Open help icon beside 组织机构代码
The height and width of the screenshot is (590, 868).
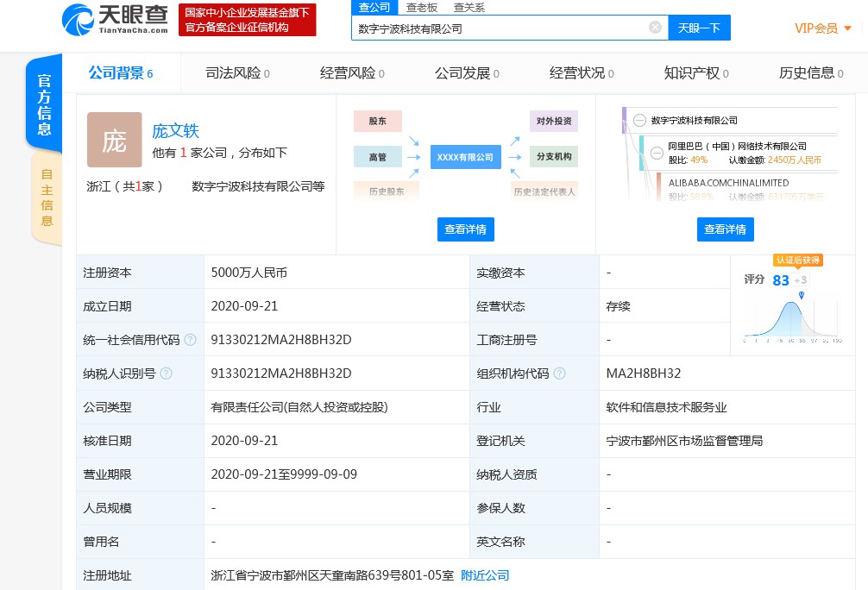(x=560, y=373)
